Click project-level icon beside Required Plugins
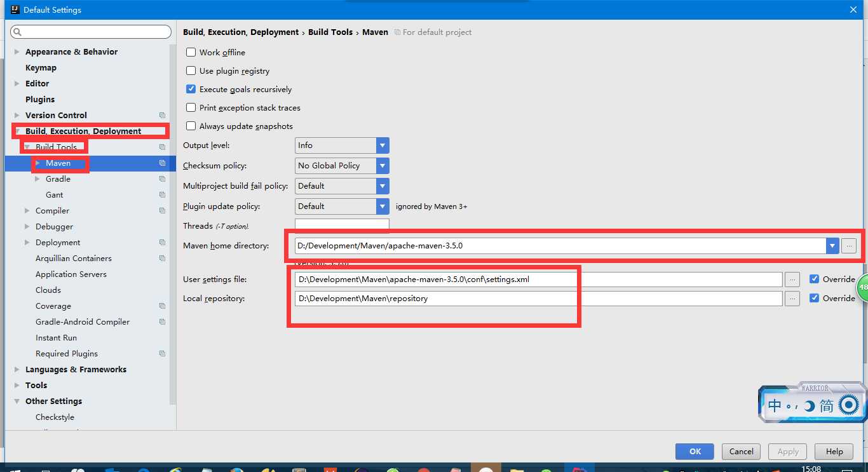Screen dimensions: 868x472 [162, 353]
